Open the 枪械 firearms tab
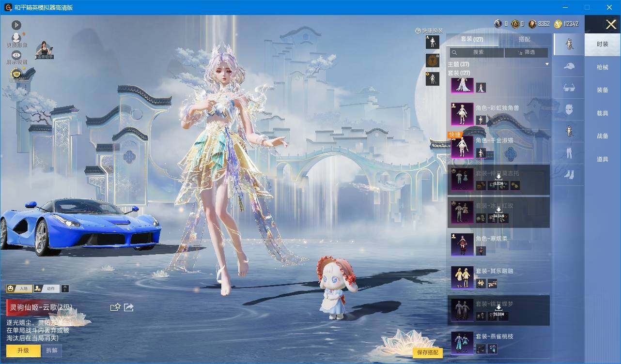 tap(603, 67)
